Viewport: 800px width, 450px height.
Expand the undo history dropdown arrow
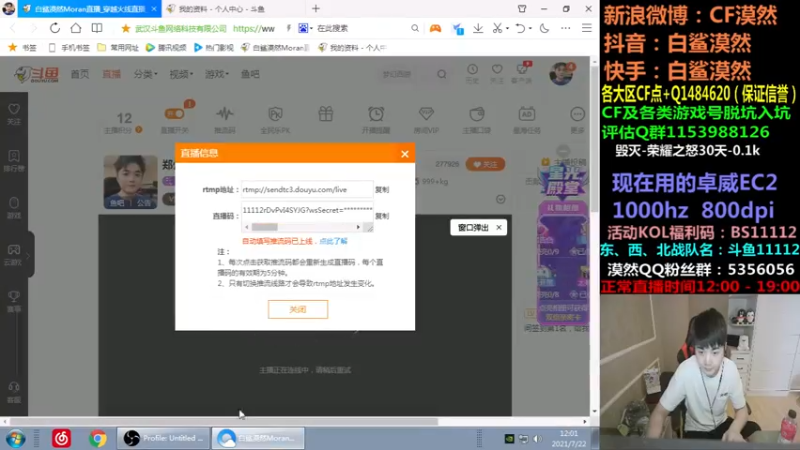pos(530,29)
